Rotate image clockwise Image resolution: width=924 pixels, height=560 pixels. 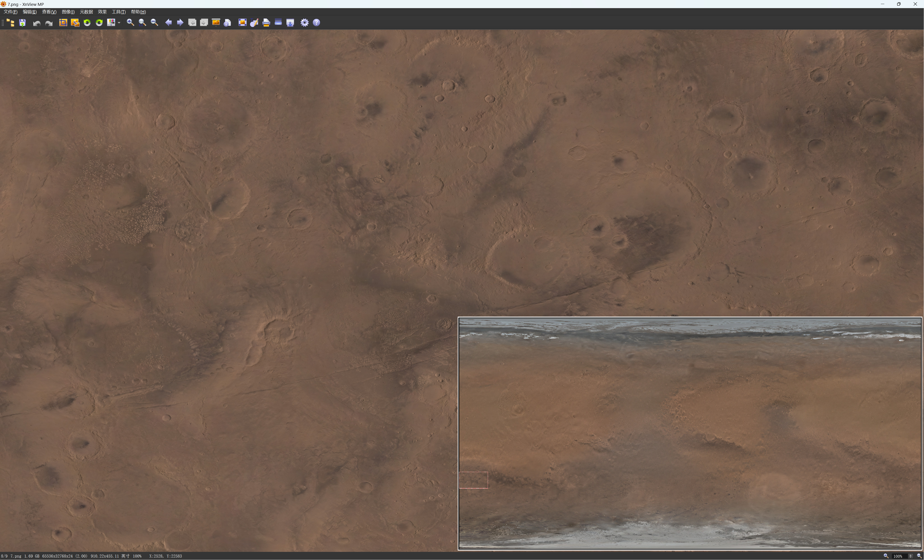99,23
